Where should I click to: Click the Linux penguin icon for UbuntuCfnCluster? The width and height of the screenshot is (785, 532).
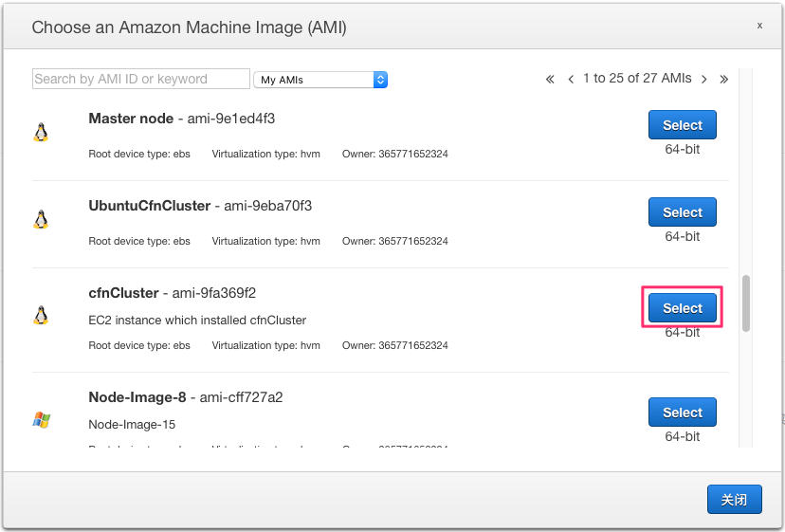[41, 219]
